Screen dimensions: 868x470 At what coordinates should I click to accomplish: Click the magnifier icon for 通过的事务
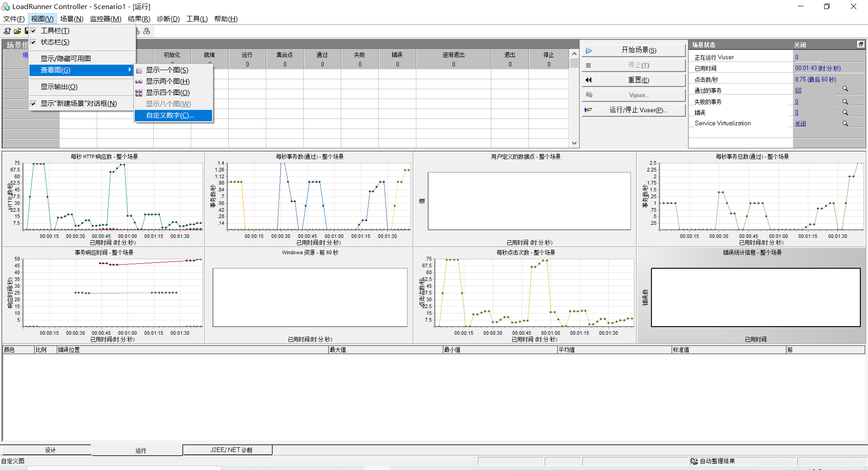tap(845, 90)
